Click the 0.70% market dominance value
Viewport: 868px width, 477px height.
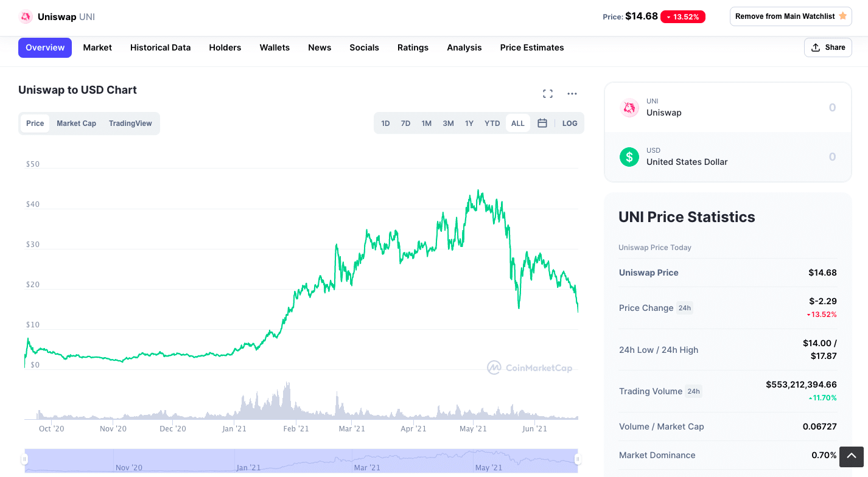(824, 455)
